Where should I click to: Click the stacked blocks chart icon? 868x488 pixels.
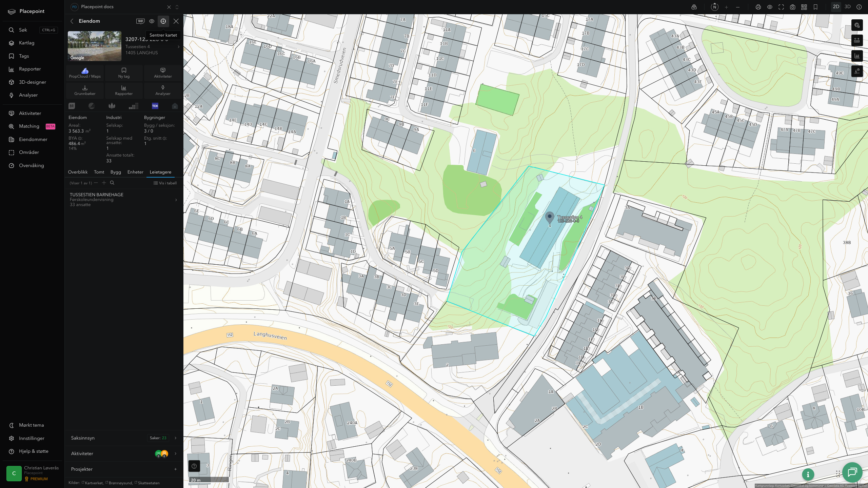pyautogui.click(x=134, y=106)
